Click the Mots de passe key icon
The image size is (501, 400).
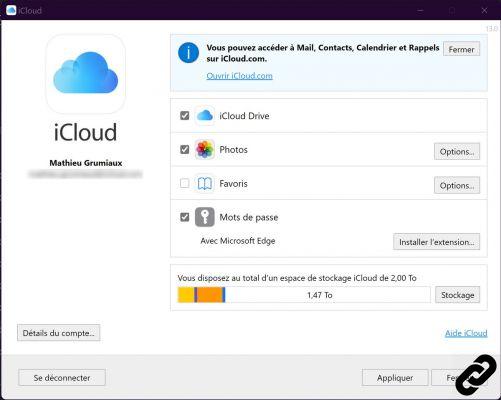coord(205,217)
